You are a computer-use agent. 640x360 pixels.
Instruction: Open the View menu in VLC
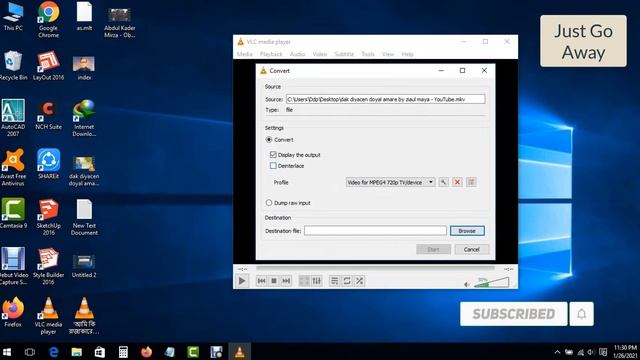388,54
